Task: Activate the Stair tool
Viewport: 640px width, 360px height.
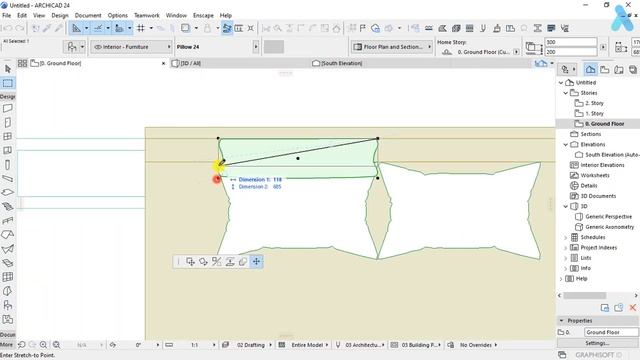Action: 8,207
